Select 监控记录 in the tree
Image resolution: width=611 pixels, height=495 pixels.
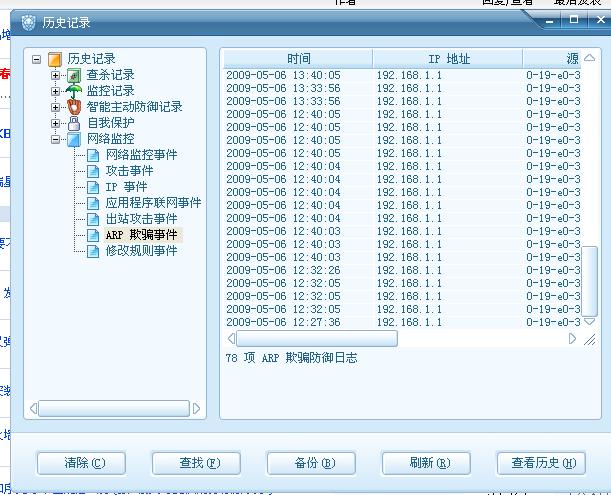point(110,91)
